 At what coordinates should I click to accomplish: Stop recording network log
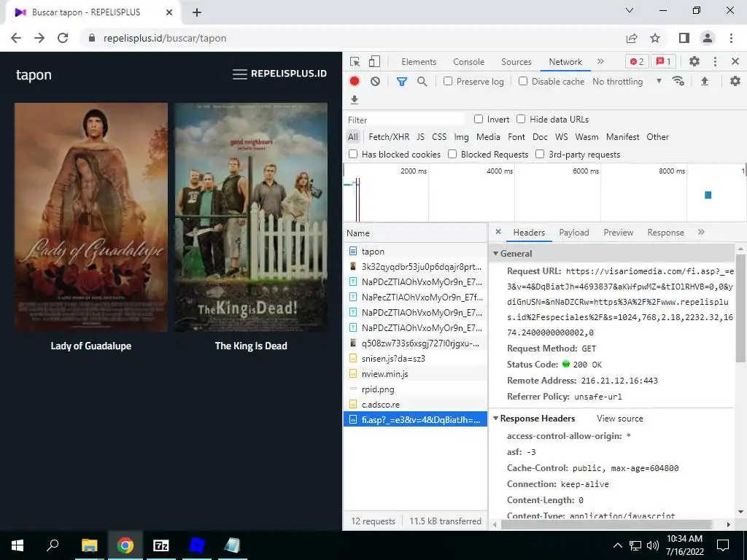[x=355, y=82]
